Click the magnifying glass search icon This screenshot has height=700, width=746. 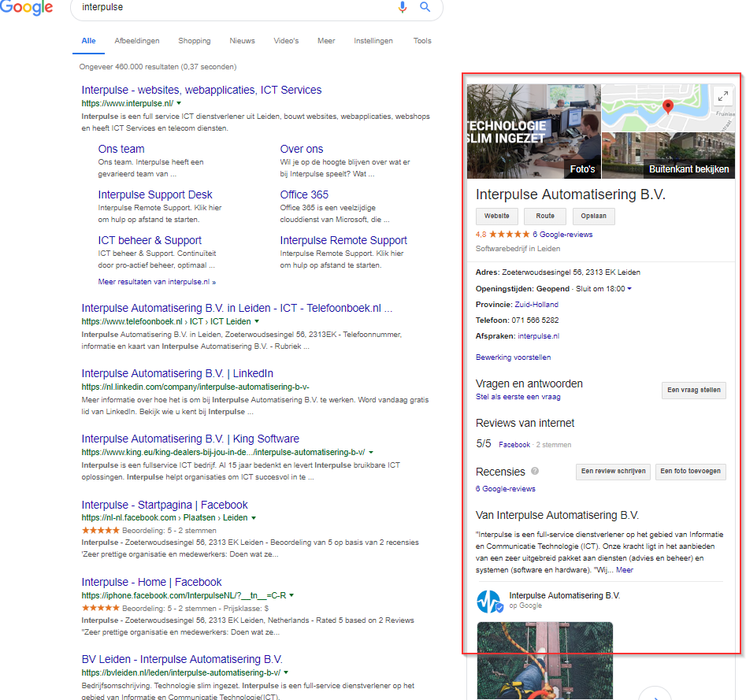point(425,7)
